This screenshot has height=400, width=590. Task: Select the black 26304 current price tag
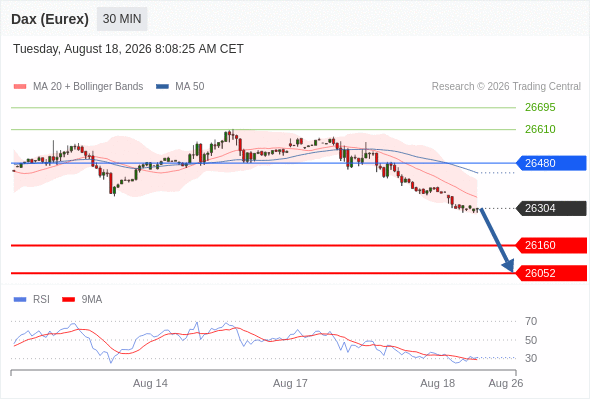551,208
